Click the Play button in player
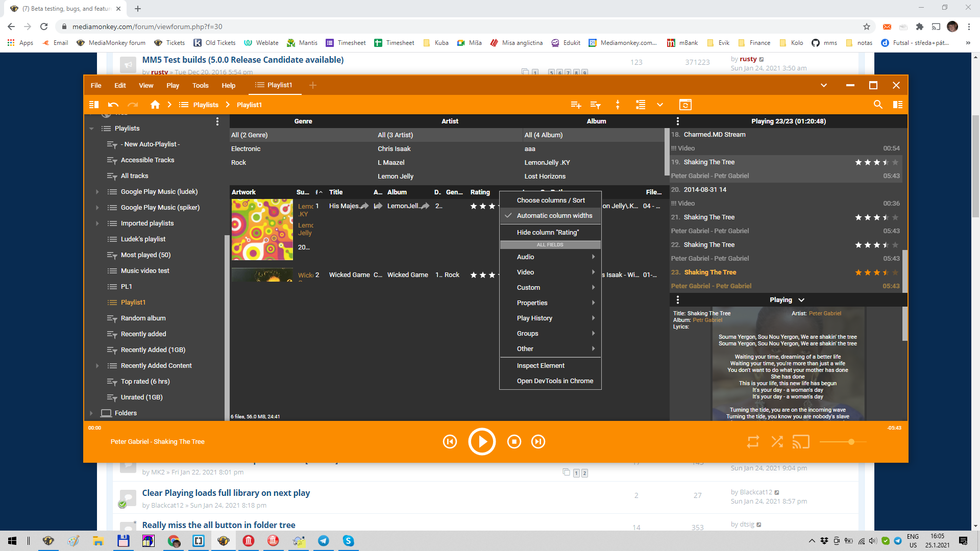 tap(482, 442)
